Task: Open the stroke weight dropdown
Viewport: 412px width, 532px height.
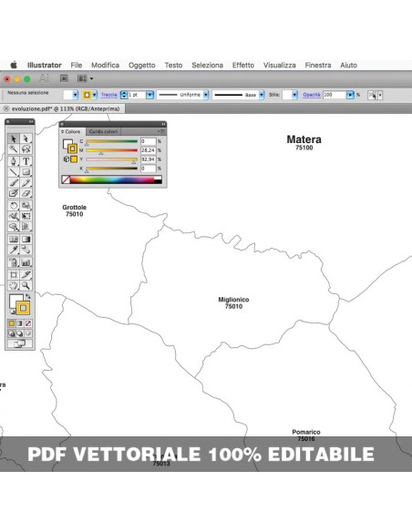Action: tap(149, 95)
